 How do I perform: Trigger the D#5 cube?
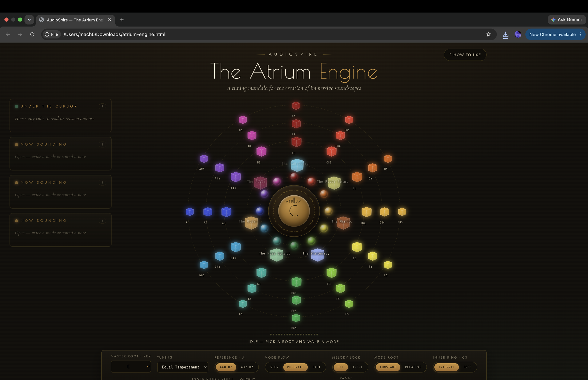[402, 212]
